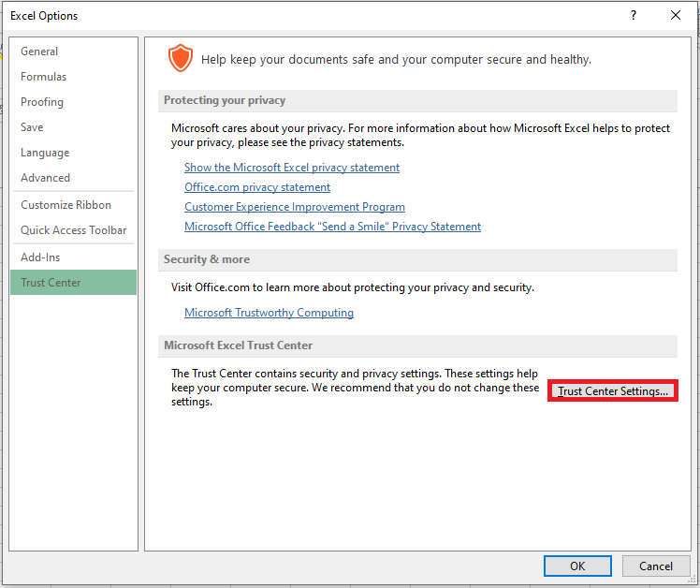Confirm with the OK button

(577, 566)
